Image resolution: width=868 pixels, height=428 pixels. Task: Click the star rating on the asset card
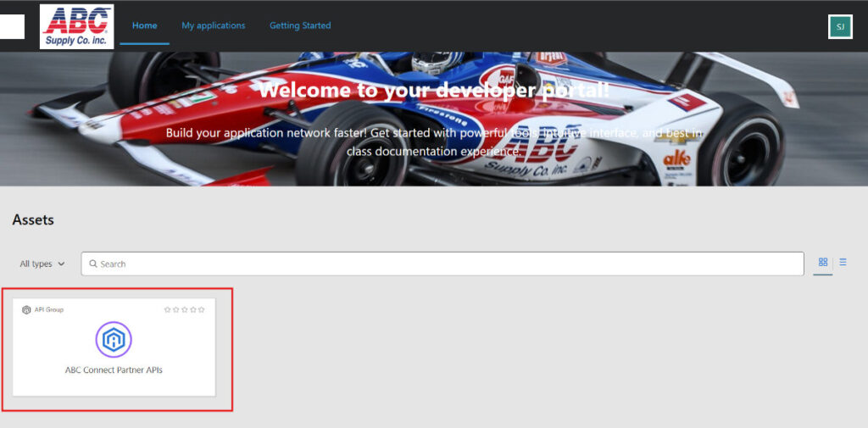point(184,309)
